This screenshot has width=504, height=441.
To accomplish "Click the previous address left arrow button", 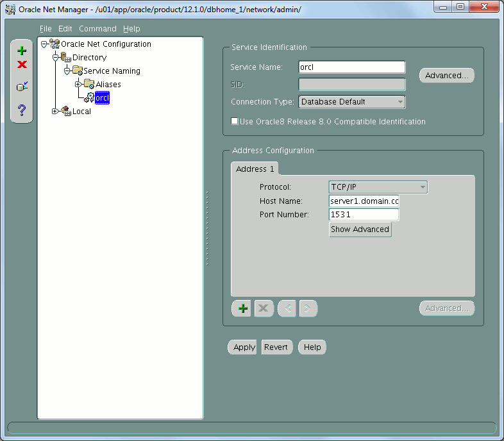I will pyautogui.click(x=287, y=308).
